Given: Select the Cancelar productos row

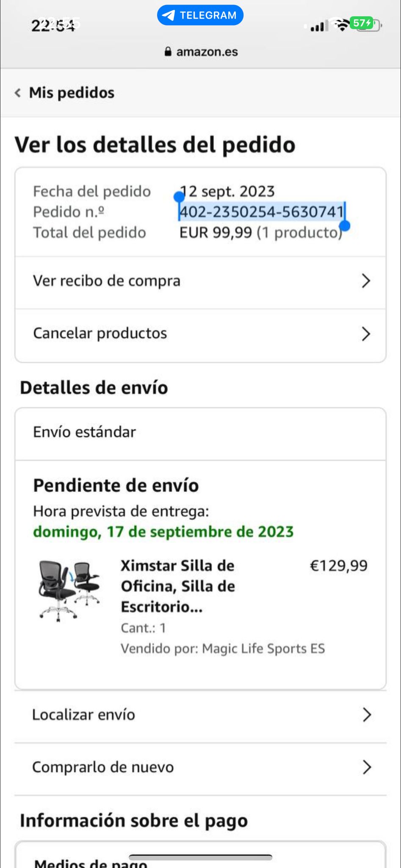Looking at the screenshot, I should click(100, 334).
